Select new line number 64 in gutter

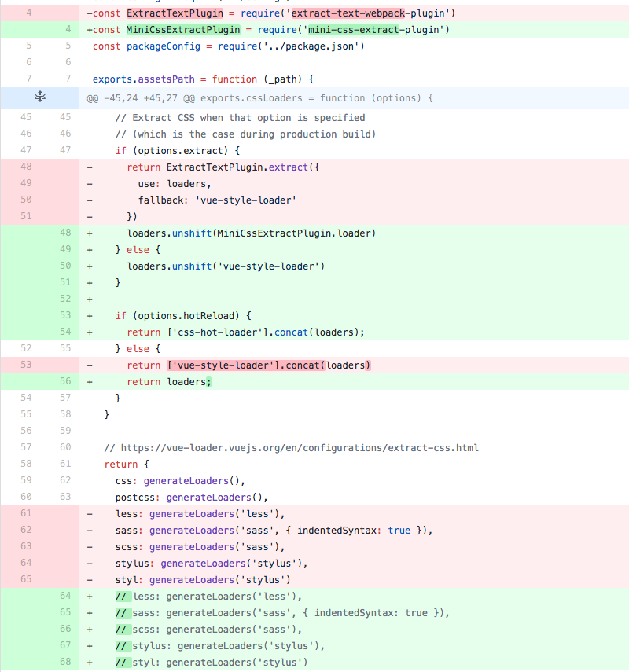click(65, 596)
